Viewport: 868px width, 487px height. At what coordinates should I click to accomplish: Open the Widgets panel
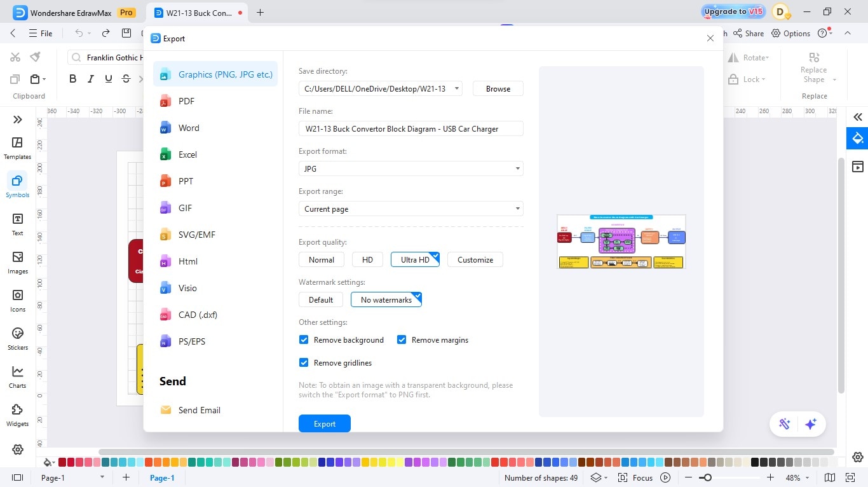(17, 414)
